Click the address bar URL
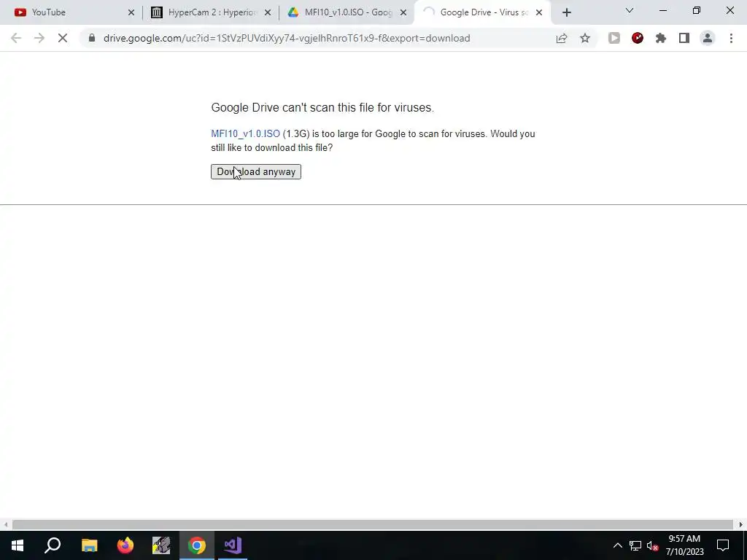The height and width of the screenshot is (560, 747). (x=287, y=38)
